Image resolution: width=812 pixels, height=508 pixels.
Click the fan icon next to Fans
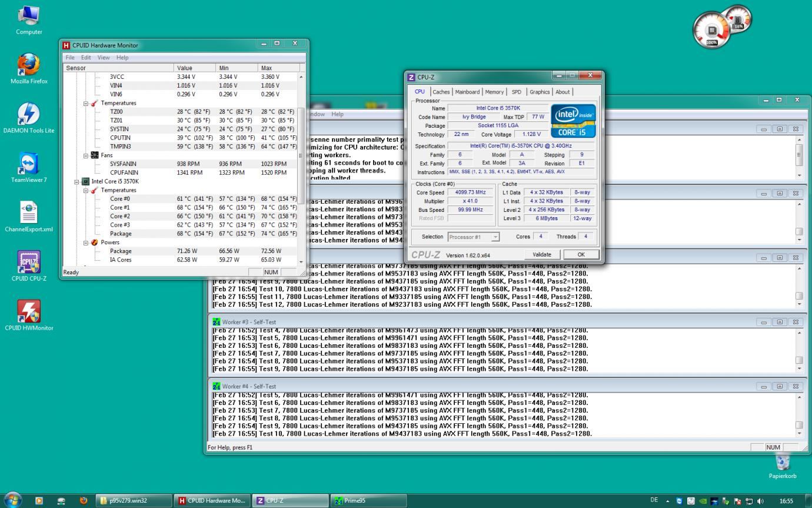95,155
